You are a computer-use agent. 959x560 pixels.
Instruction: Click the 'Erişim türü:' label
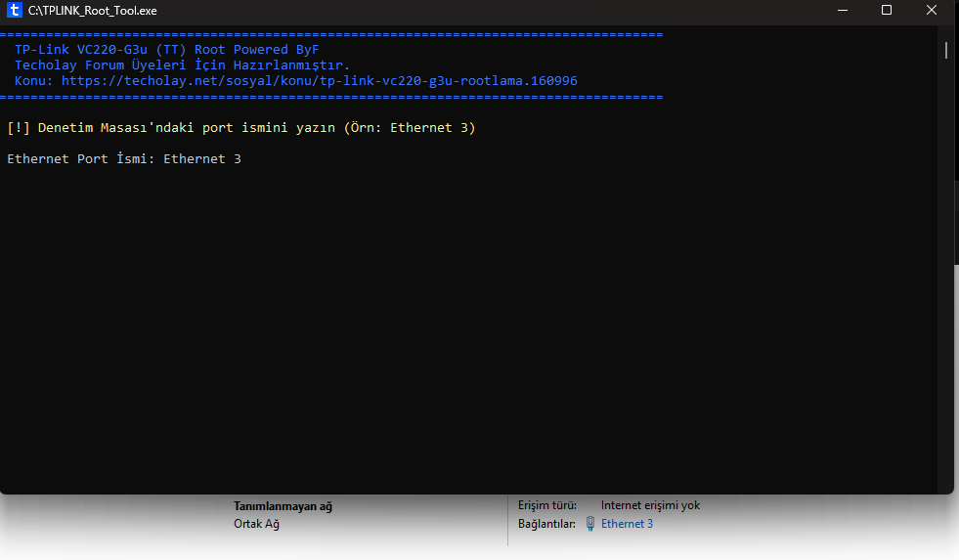[547, 505]
